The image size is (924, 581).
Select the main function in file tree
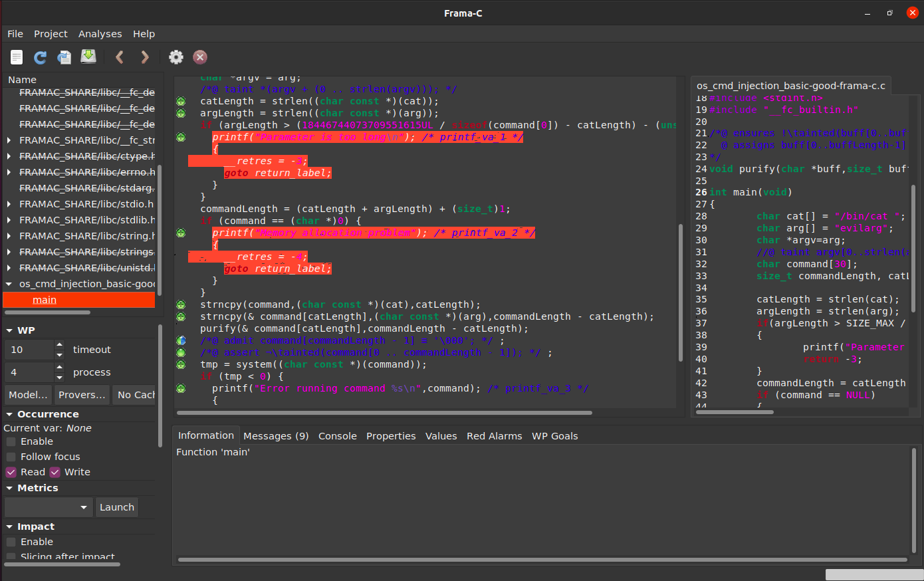click(x=45, y=300)
